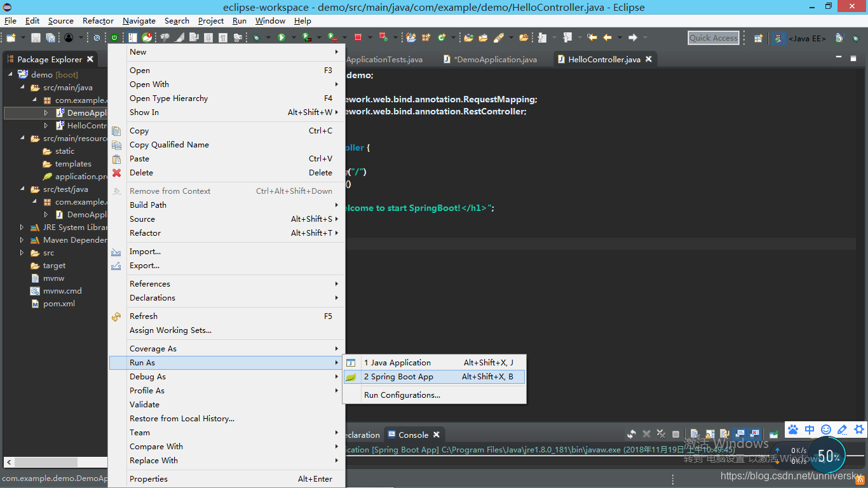Open the Run As submenu entry

[226, 363]
